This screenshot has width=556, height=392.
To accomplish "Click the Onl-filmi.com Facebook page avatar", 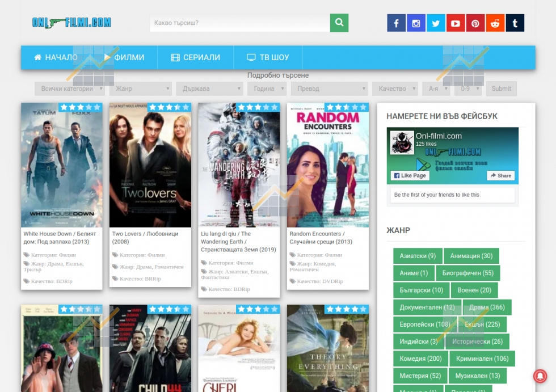I will tap(402, 142).
